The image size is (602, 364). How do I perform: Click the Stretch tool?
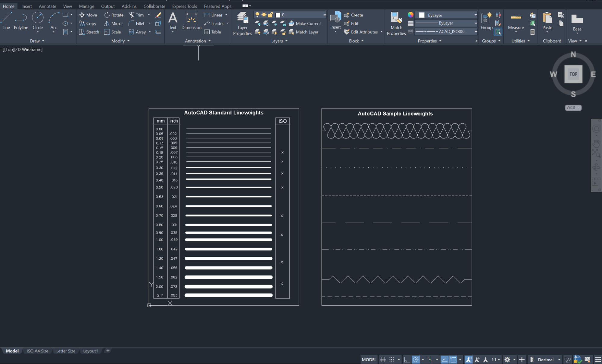(89, 32)
